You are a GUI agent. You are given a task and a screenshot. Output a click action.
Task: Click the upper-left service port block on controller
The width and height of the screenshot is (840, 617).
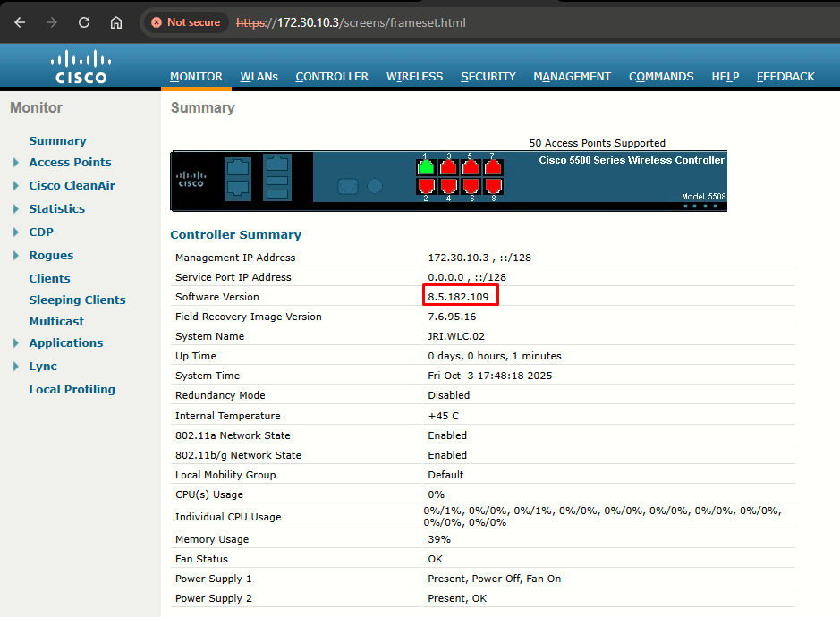pos(238,168)
